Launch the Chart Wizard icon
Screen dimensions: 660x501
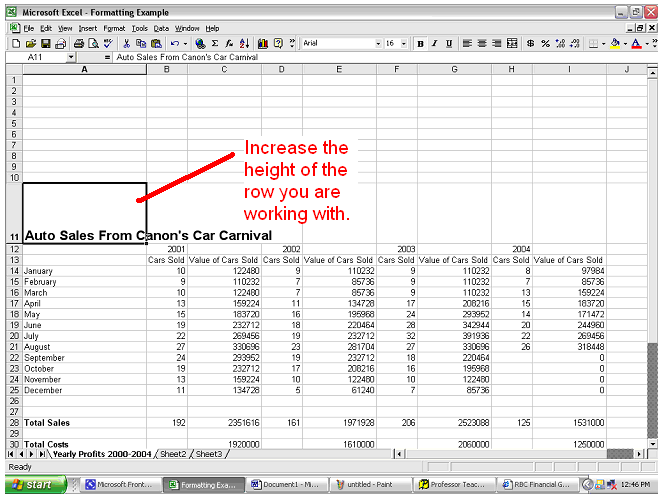[263, 44]
